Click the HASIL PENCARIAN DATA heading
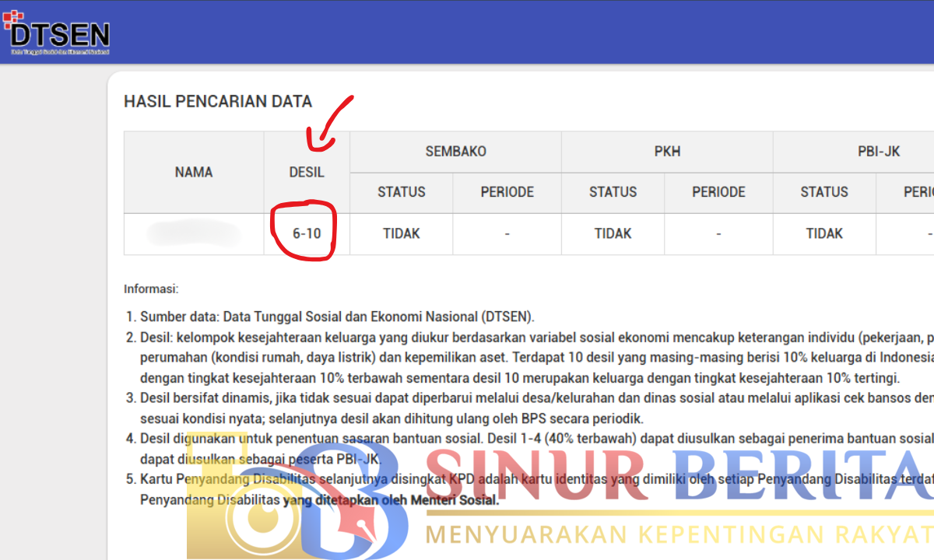This screenshot has height=560, width=934. pos(218,101)
